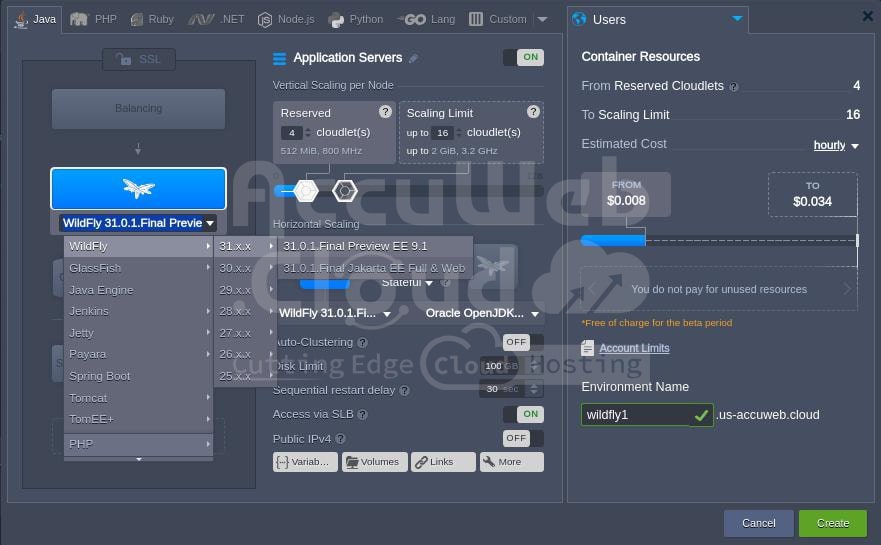Choose GlassFish in the server menu
Viewport: 881px width, 545px height.
(138, 268)
